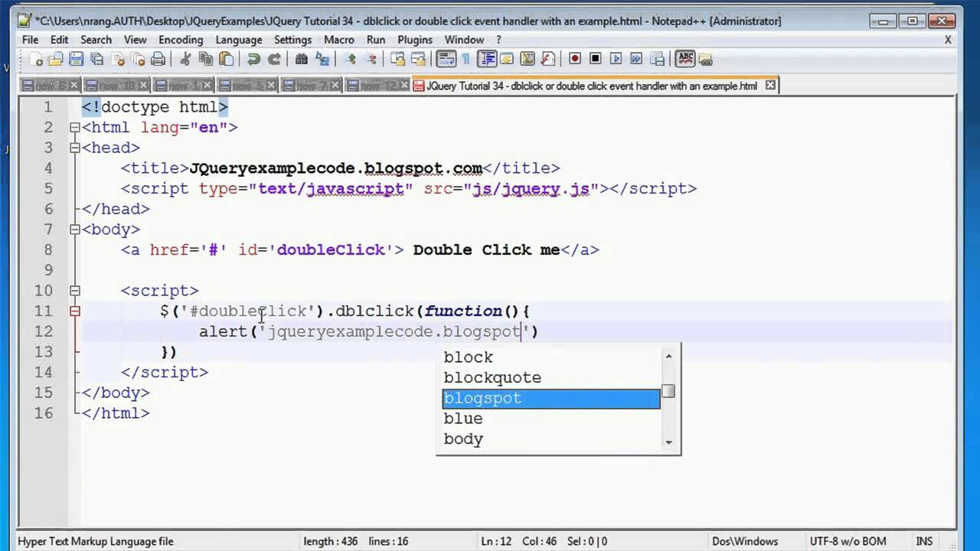Toggle Show All Characters paragraph icon
The height and width of the screenshot is (551, 980).
click(x=466, y=59)
